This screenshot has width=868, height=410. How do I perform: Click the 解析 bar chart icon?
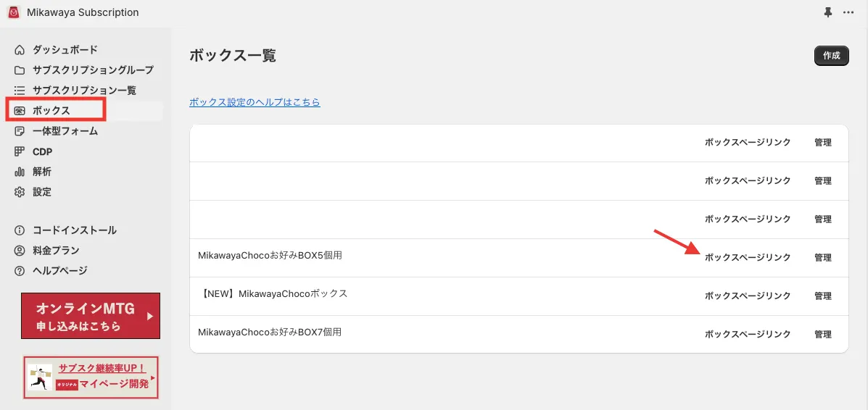tap(20, 172)
